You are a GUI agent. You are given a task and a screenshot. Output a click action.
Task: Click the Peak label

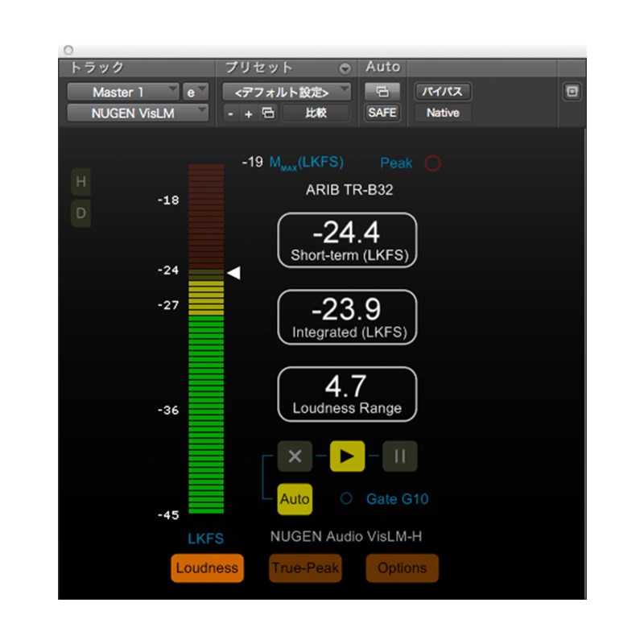(396, 163)
